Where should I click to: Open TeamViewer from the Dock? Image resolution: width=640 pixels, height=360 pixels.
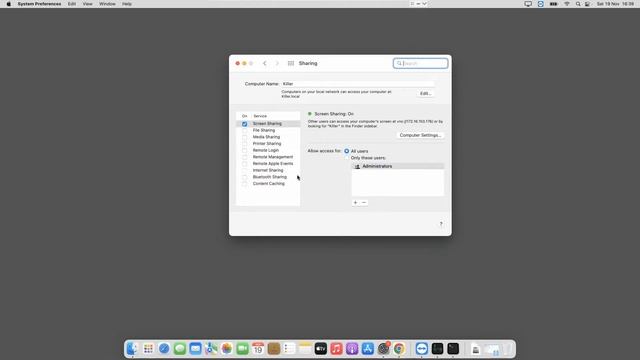[x=422, y=349]
